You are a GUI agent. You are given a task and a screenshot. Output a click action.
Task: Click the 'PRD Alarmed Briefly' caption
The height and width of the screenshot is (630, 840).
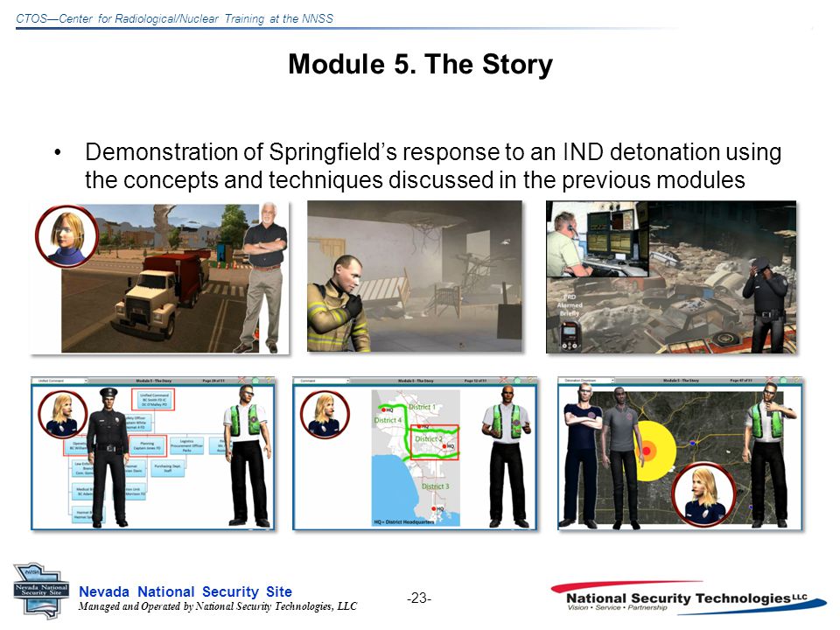[570, 304]
